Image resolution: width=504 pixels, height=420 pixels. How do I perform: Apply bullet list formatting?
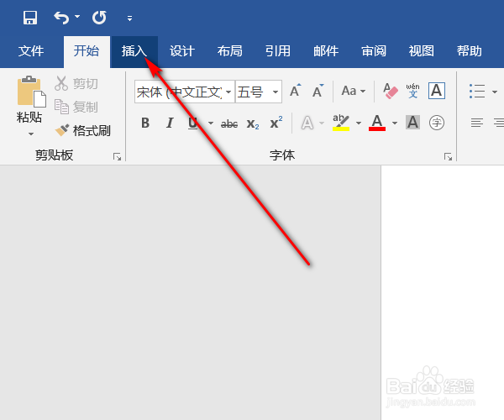coord(477,92)
